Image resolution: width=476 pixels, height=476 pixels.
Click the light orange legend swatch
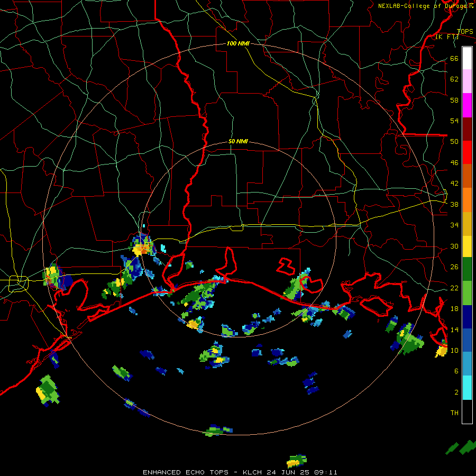coord(467,200)
